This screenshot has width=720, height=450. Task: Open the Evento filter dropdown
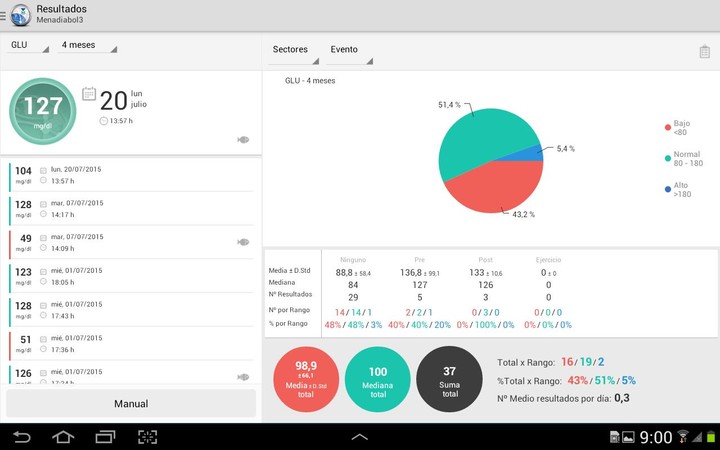[350, 50]
